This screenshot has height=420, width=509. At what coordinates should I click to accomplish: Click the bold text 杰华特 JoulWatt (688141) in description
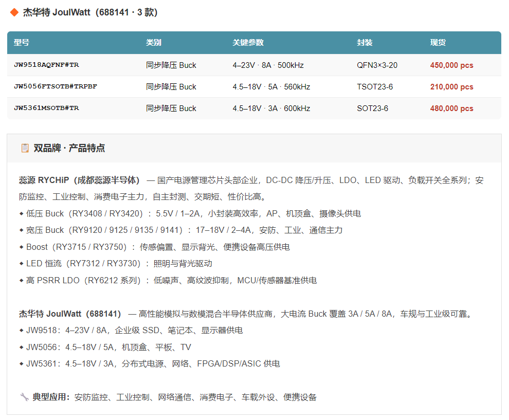tap(70, 314)
